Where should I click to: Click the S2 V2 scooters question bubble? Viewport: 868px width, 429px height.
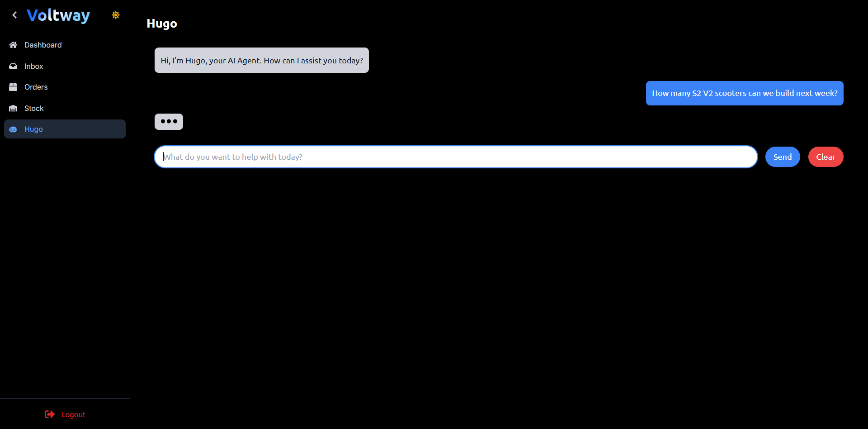tap(744, 93)
